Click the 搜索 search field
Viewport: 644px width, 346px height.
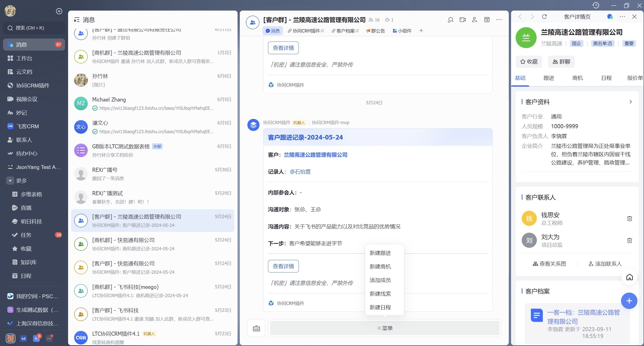[34, 28]
